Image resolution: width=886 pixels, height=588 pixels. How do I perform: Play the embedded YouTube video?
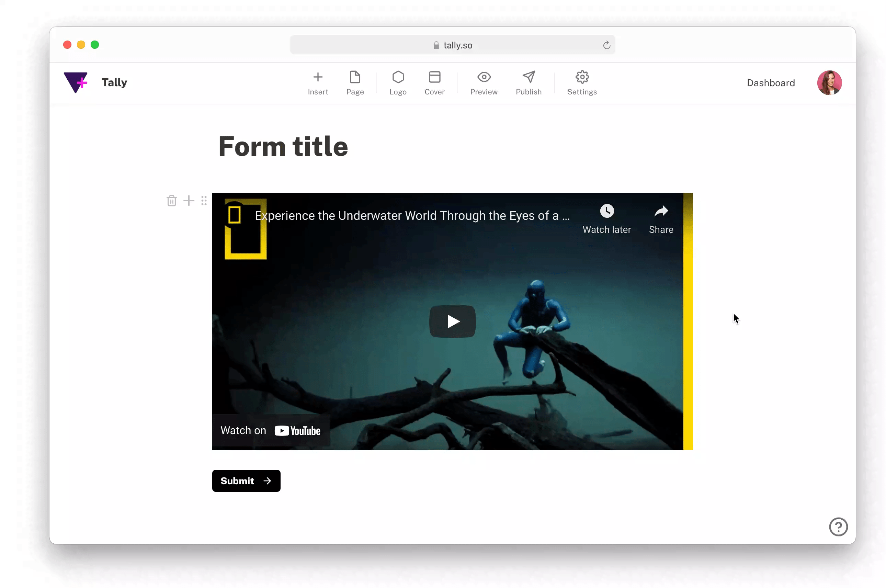(452, 321)
